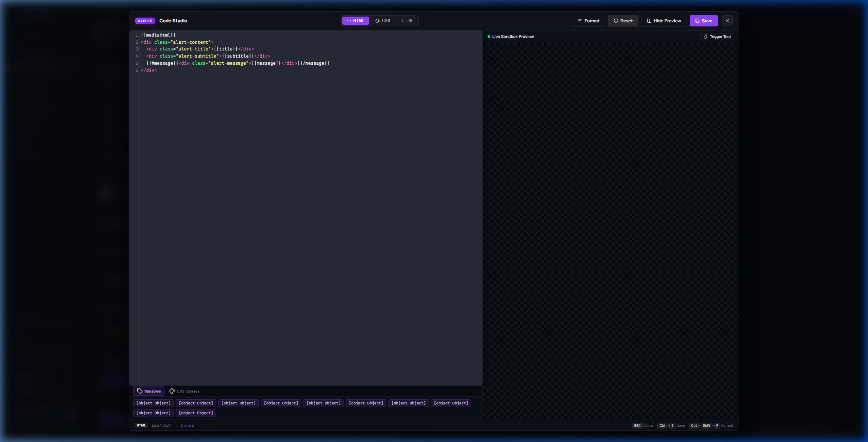Switch to the HTML editor tab
The width and height of the screenshot is (868, 442).
355,21
